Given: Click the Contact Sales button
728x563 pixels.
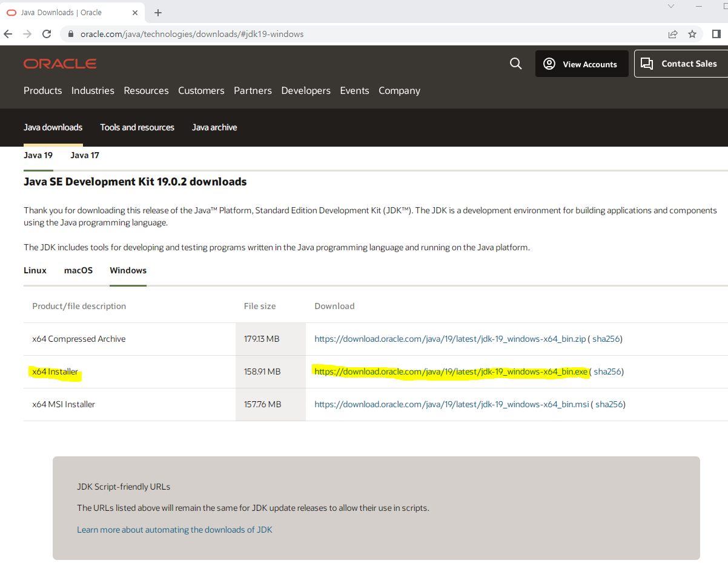Looking at the screenshot, I should click(681, 64).
